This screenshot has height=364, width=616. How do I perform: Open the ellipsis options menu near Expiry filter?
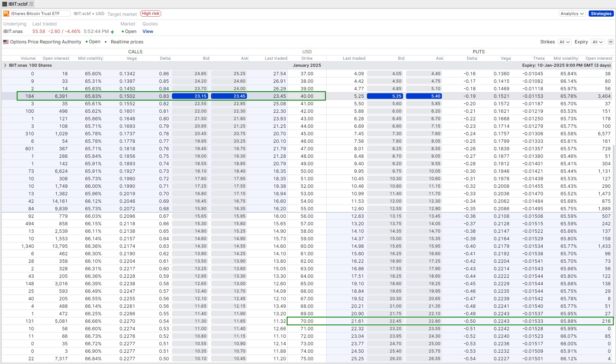pos(611,42)
